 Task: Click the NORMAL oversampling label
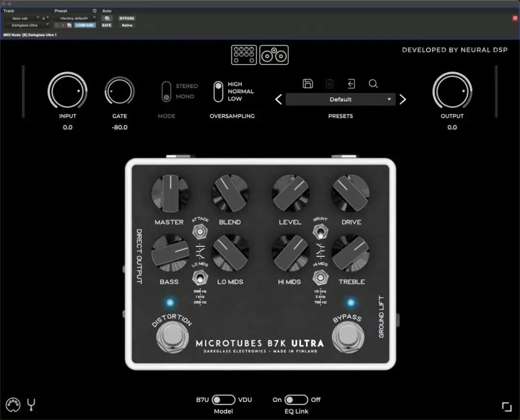point(241,91)
